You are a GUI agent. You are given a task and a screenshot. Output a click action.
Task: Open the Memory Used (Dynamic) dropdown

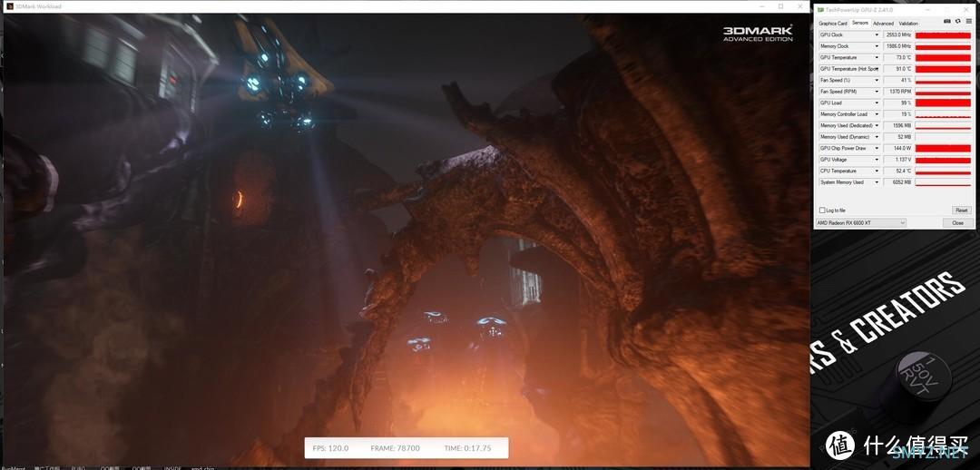877,137
